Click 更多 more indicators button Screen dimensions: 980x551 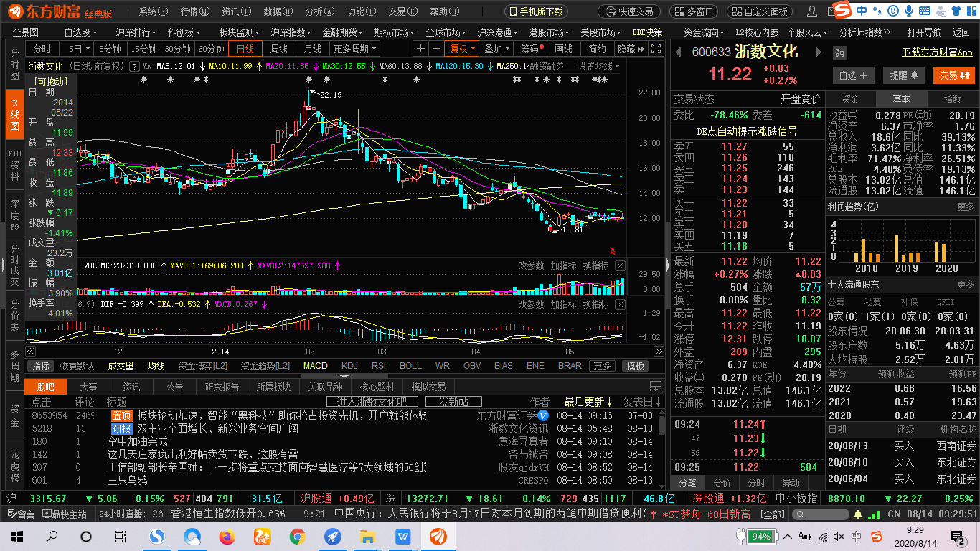coord(602,366)
